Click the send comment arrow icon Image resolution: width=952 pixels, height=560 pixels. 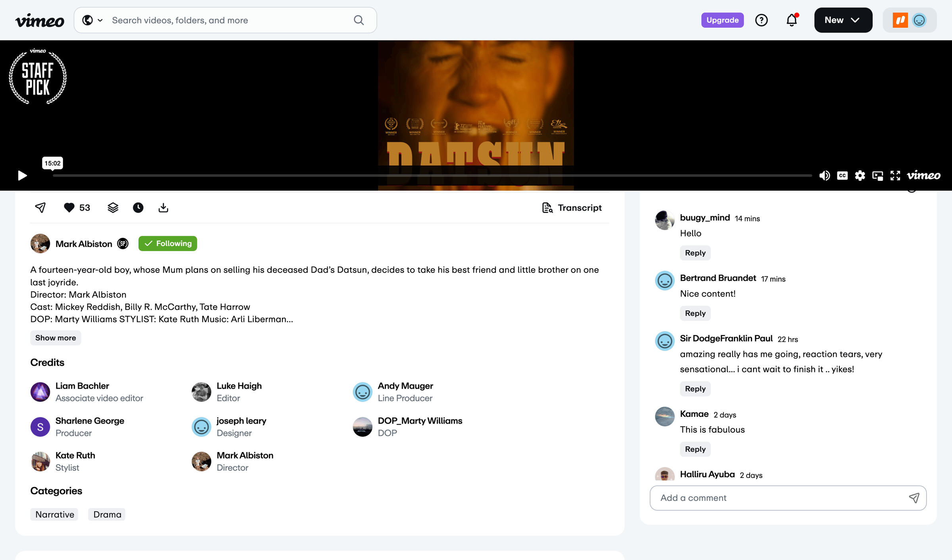pyautogui.click(x=914, y=498)
